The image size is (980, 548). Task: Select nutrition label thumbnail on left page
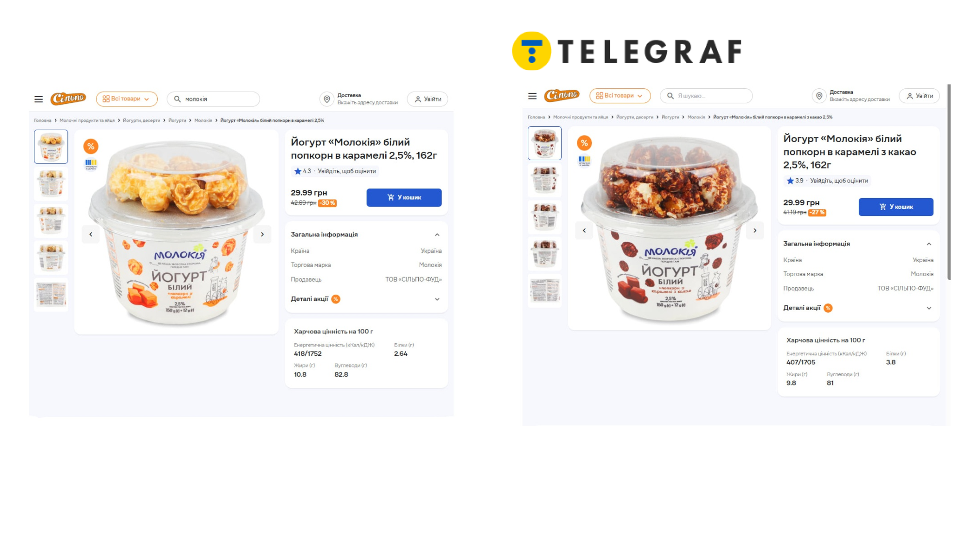(x=51, y=294)
